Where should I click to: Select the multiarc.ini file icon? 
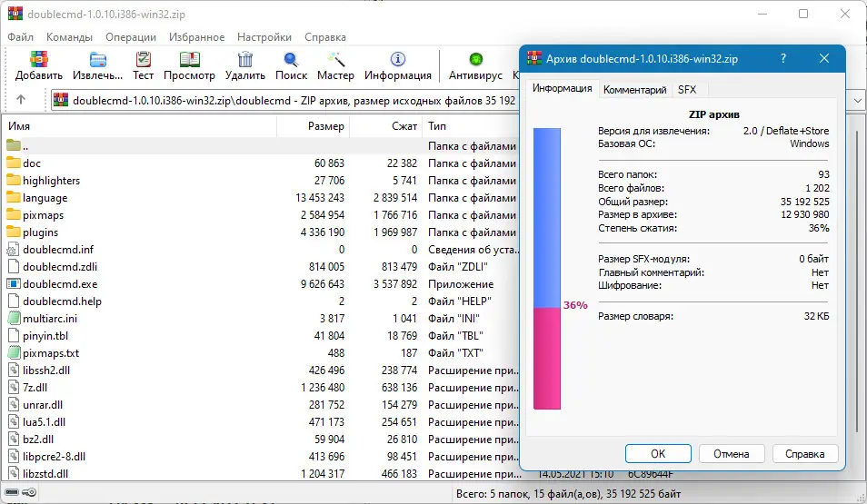pyautogui.click(x=14, y=319)
